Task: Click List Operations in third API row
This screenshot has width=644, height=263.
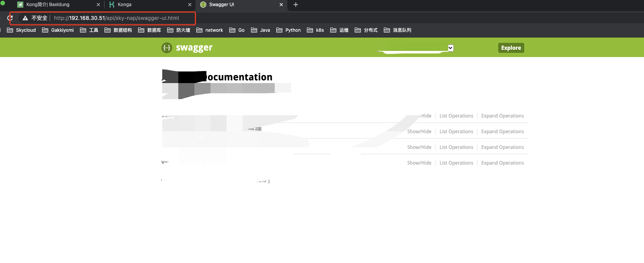Action: point(456,147)
